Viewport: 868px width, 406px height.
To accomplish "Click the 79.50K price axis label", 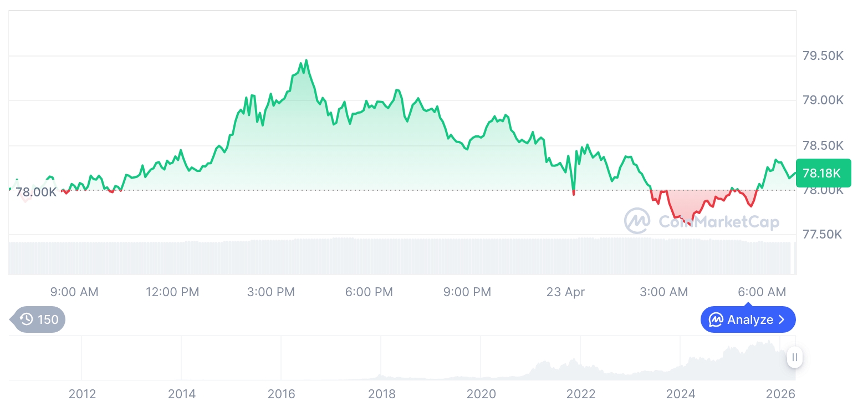I will click(x=823, y=56).
